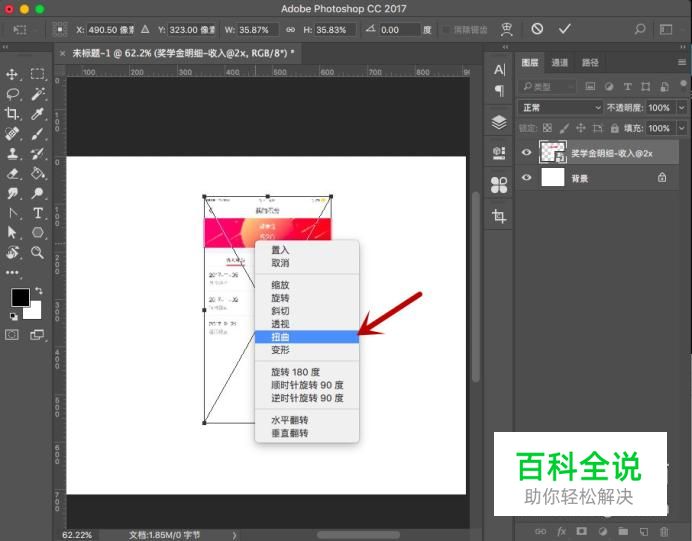Switch to the 通道 tab
Screen dimensions: 692x541
click(x=560, y=62)
